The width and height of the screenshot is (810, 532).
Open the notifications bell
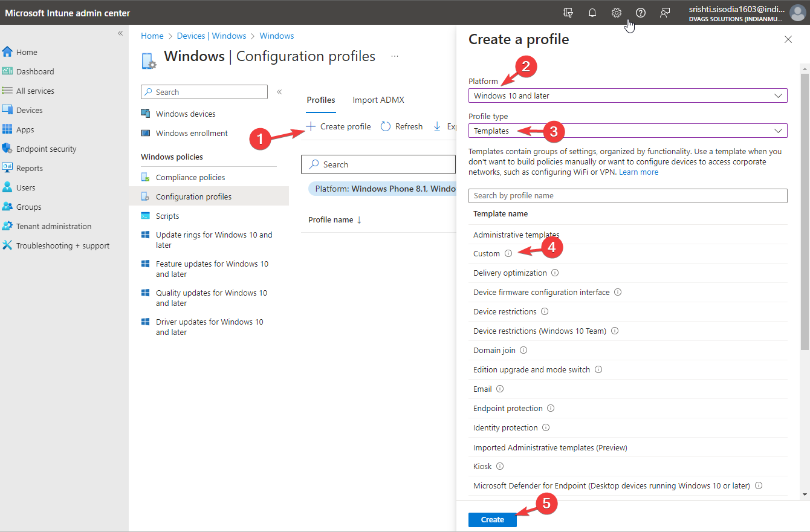(x=592, y=13)
